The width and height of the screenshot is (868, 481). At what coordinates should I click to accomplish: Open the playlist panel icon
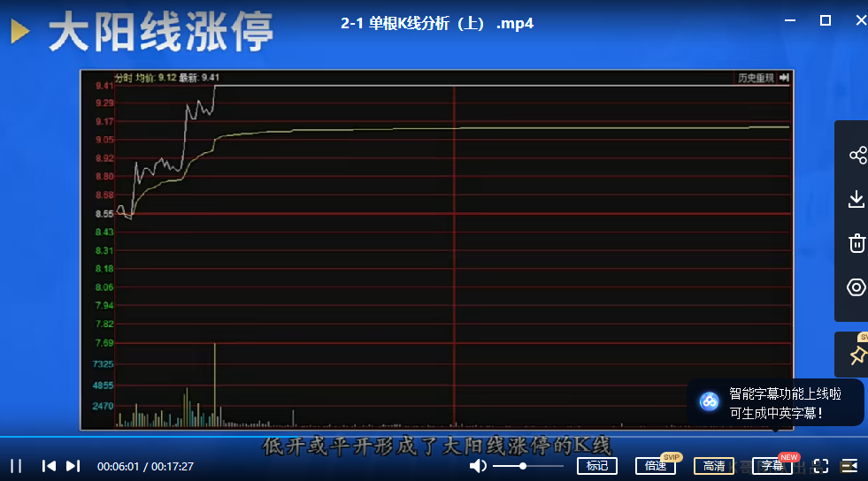849,466
